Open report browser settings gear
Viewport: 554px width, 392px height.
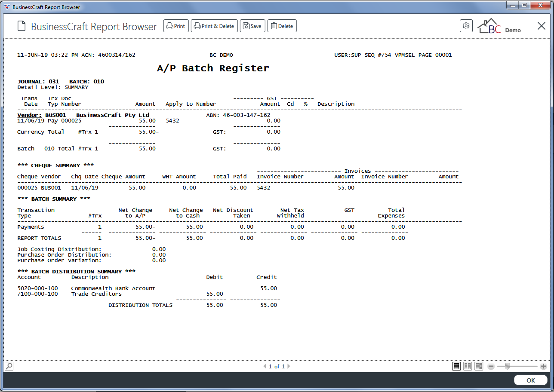pos(466,26)
